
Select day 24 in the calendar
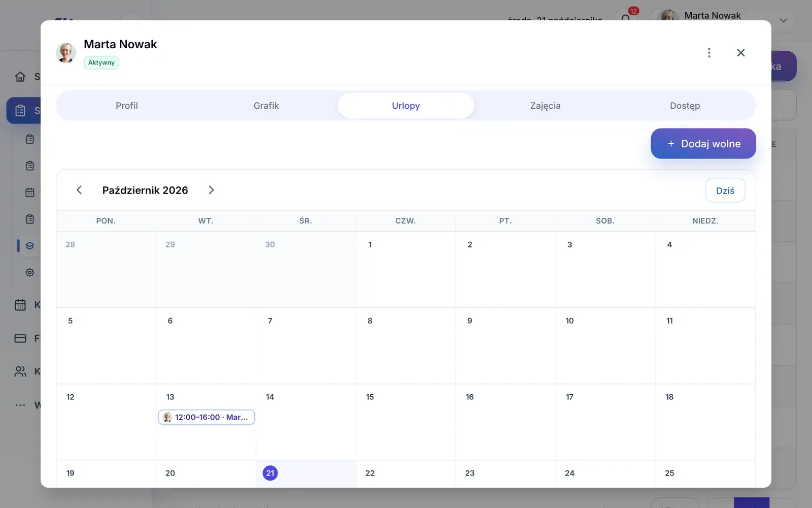(605, 474)
